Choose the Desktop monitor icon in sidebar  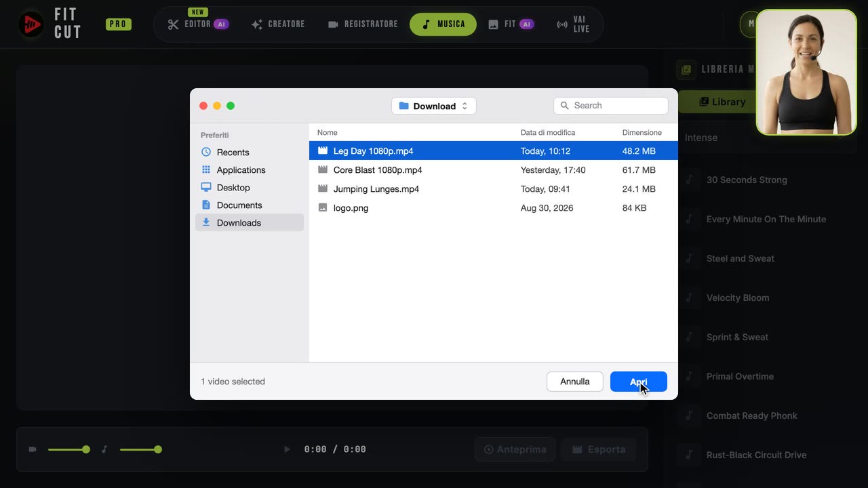pyautogui.click(x=206, y=188)
